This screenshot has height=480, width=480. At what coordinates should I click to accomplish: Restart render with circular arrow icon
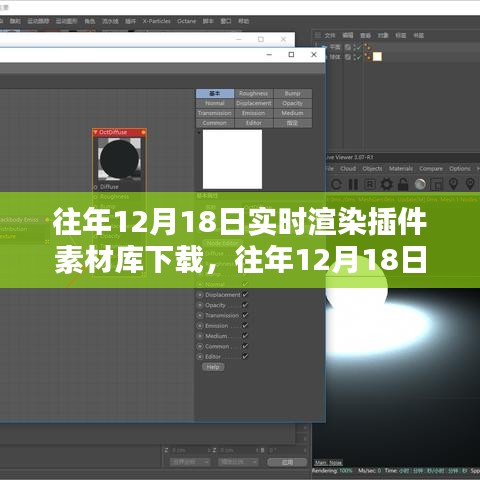336,184
